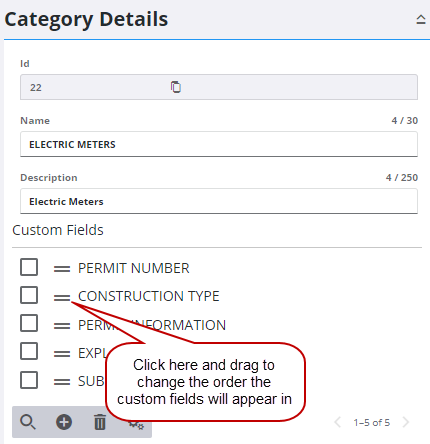The height and width of the screenshot is (444, 430).
Task: Select the checkbox on the third custom field row
Action: coord(29,323)
